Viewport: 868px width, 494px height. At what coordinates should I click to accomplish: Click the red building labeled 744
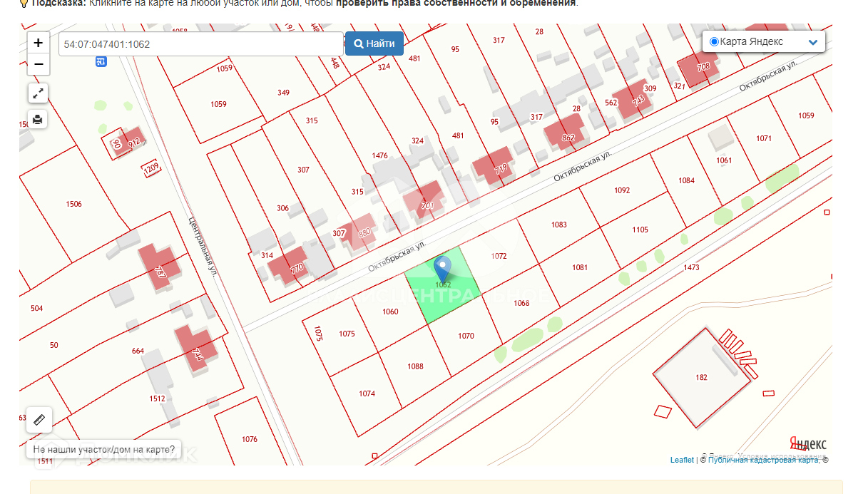(x=195, y=347)
